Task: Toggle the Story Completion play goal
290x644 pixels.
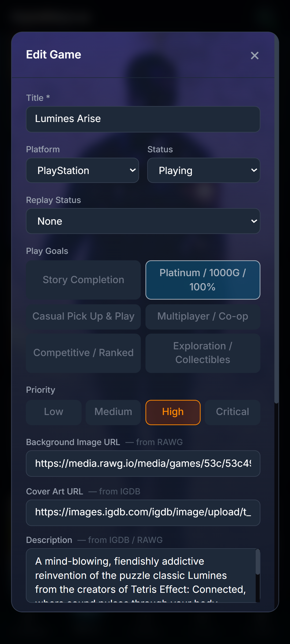Action: click(x=83, y=280)
